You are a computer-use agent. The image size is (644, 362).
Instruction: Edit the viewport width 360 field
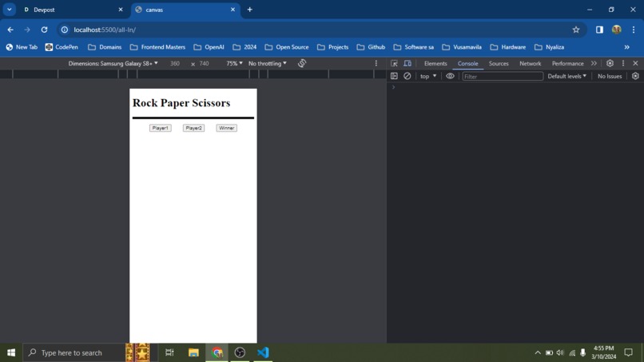(x=175, y=63)
